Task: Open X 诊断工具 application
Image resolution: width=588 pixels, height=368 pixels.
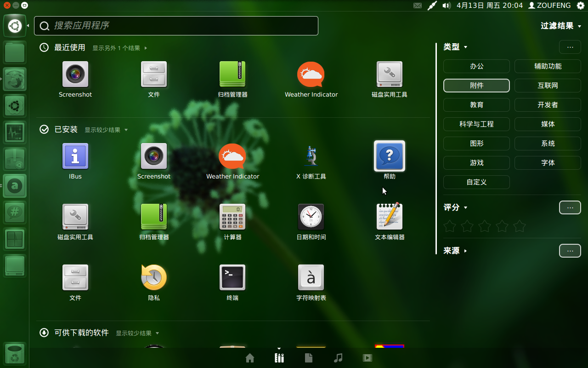Action: click(311, 161)
